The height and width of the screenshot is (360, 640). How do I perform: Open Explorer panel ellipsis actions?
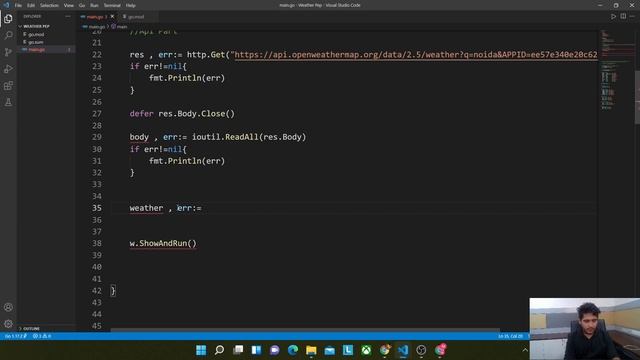point(68,16)
